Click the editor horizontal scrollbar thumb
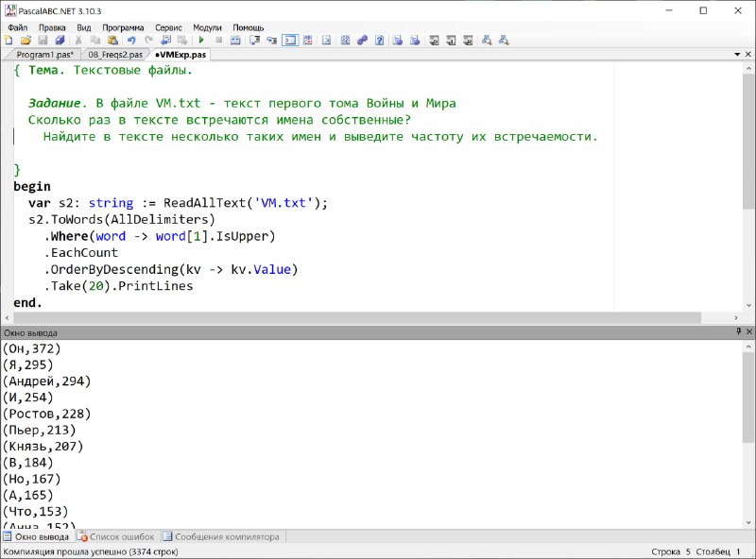This screenshot has width=756, height=559. [x=357, y=317]
